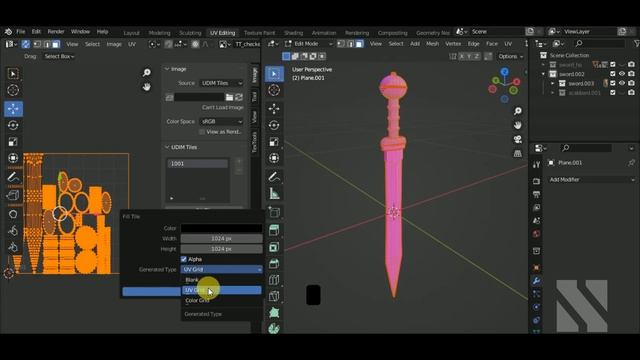
Task: Select the Loop Cut tool
Action: pyautogui.click(x=274, y=280)
